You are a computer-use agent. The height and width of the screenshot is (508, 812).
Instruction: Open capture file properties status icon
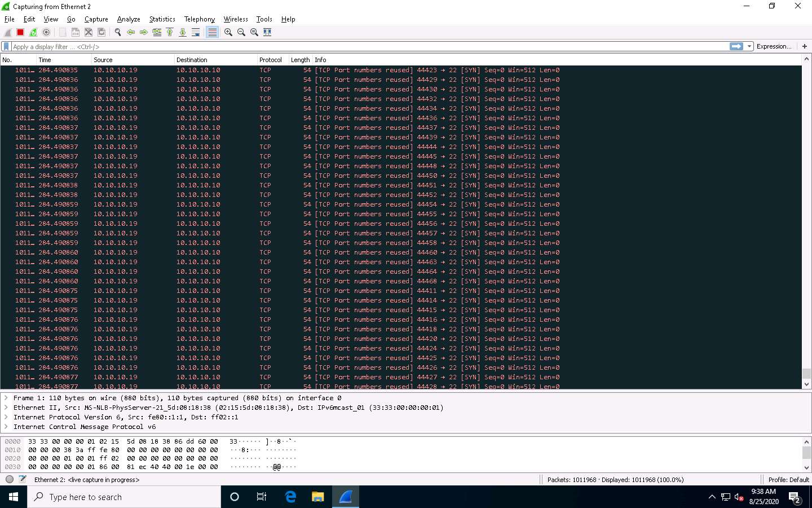pos(23,479)
